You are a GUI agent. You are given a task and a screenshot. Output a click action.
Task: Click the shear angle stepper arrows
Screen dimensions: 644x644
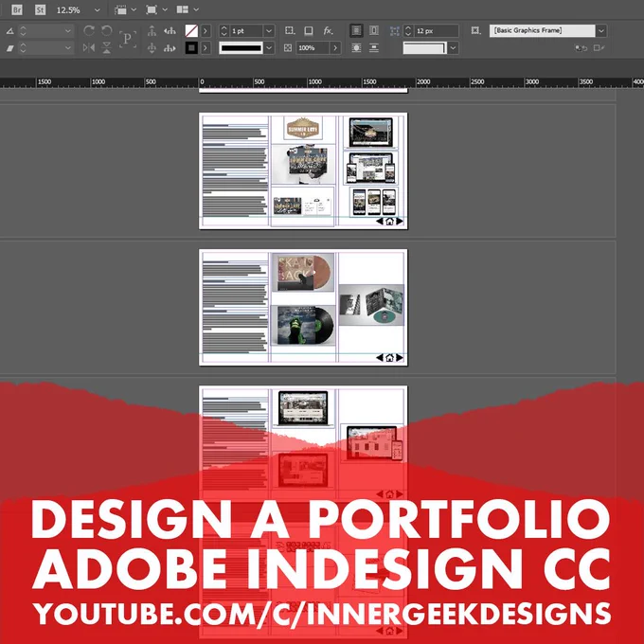(x=23, y=48)
